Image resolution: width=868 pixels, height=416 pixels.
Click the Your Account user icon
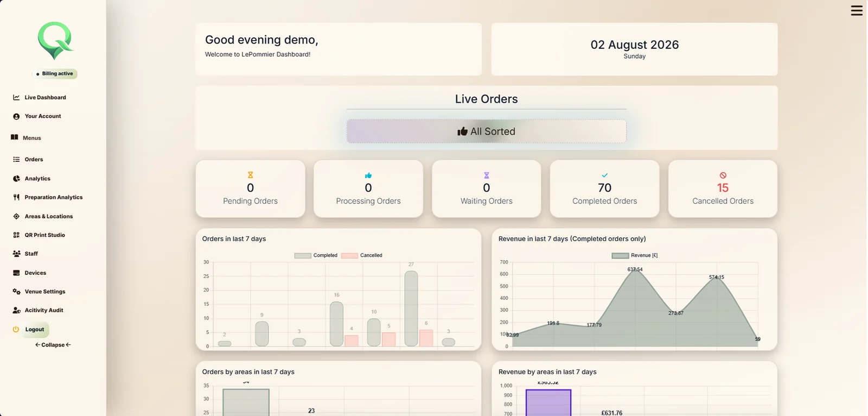tap(16, 116)
